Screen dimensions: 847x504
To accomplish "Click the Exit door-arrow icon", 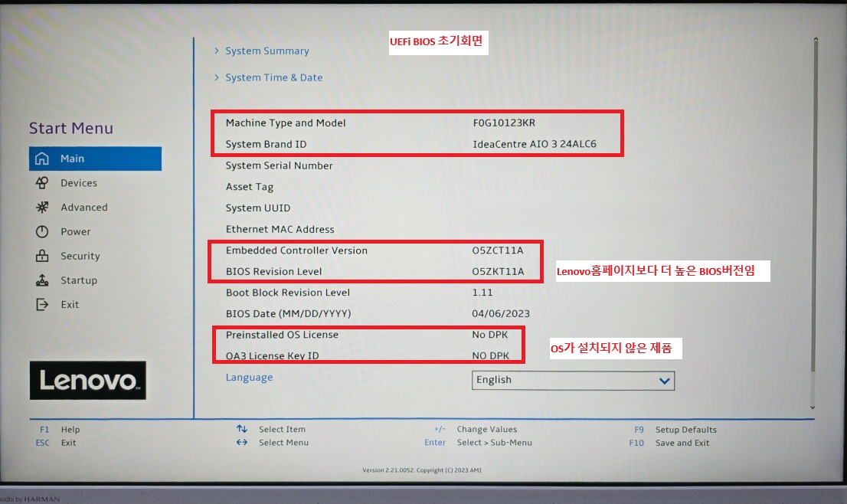I will [x=41, y=305].
